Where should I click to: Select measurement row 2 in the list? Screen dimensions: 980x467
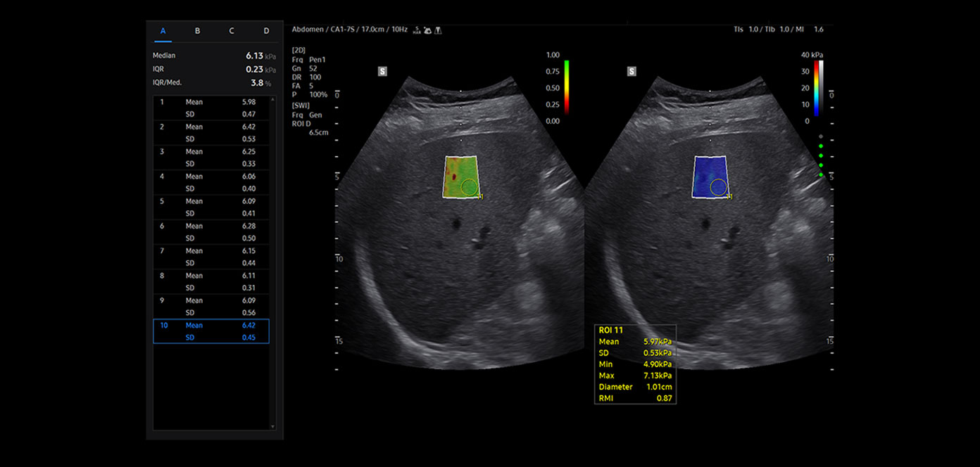point(211,133)
